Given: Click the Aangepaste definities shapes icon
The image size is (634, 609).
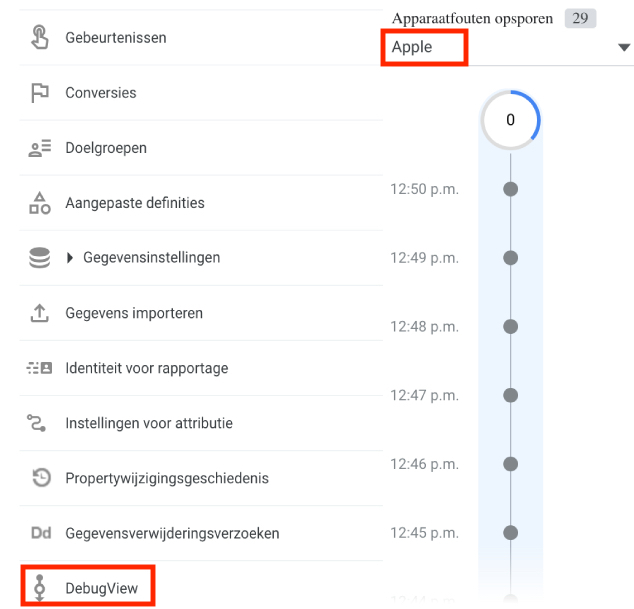Looking at the screenshot, I should pyautogui.click(x=40, y=203).
